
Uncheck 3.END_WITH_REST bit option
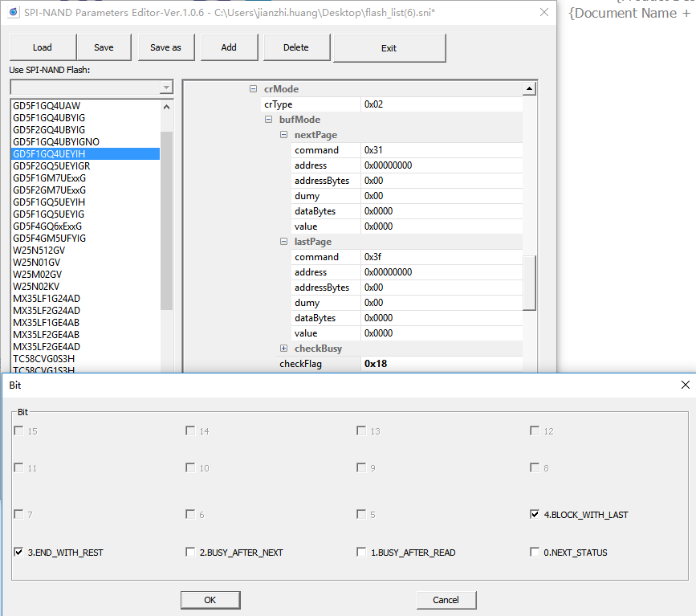coord(19,552)
